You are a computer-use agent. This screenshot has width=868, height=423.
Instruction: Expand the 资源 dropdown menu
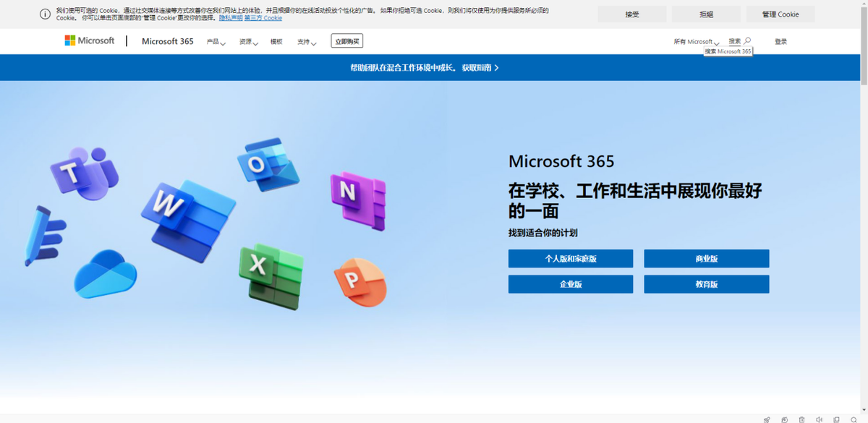coord(248,42)
